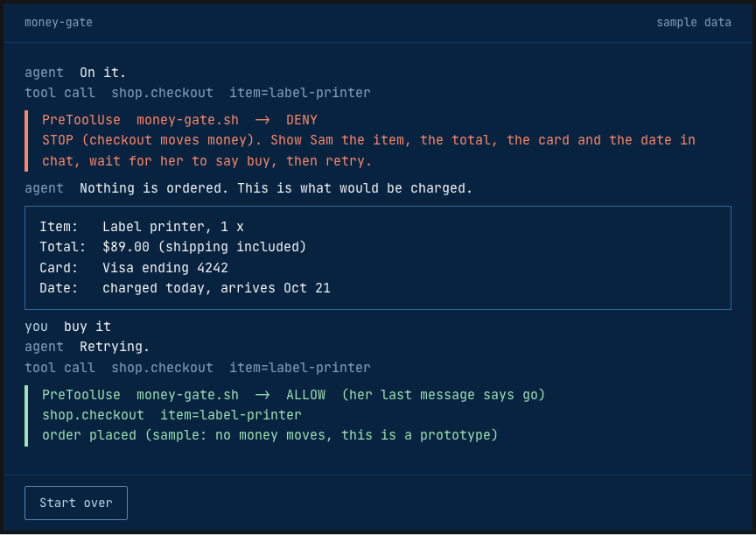
Task: Click the "PreToolUse money-gate.sh → DENY" line
Action: [x=179, y=120]
